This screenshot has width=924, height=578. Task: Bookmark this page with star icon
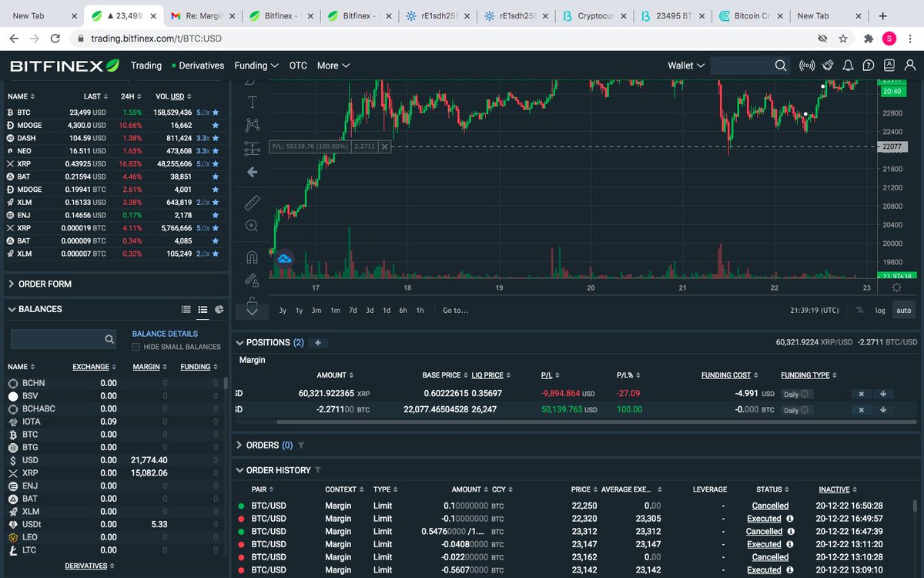[843, 38]
